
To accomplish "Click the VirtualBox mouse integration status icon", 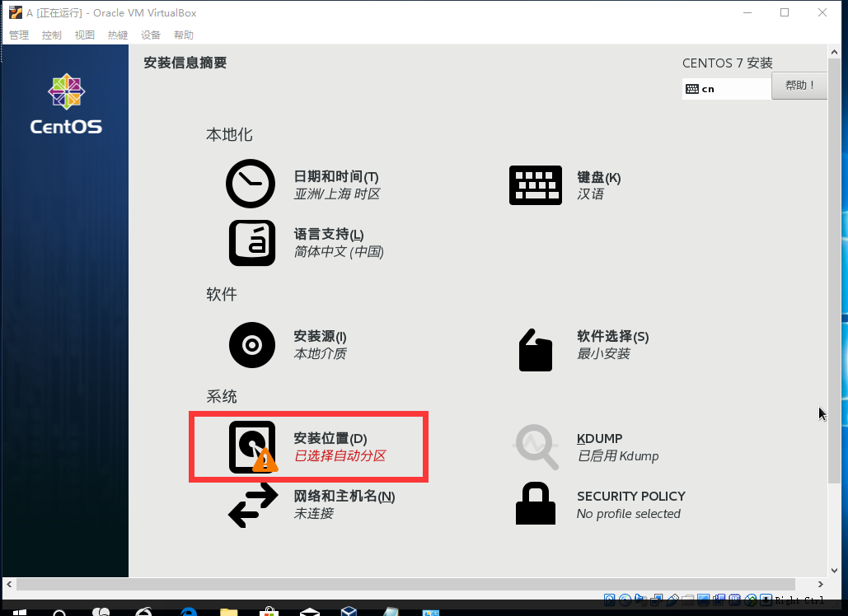I will click(751, 600).
